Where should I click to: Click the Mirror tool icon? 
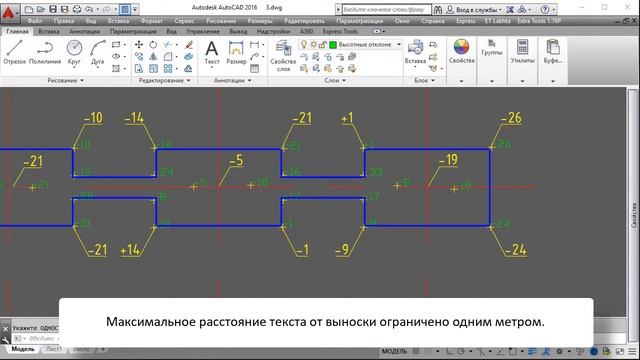click(153, 57)
